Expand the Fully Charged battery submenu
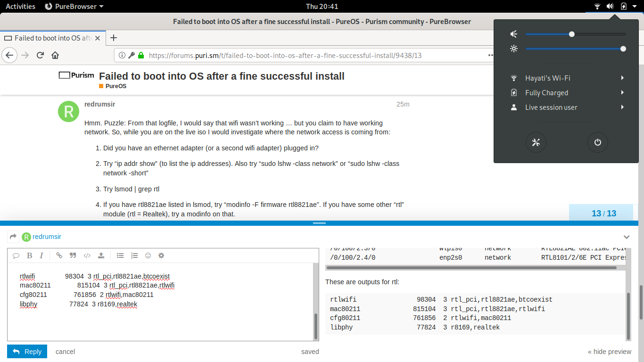The height and width of the screenshot is (362, 644). tap(622, 93)
